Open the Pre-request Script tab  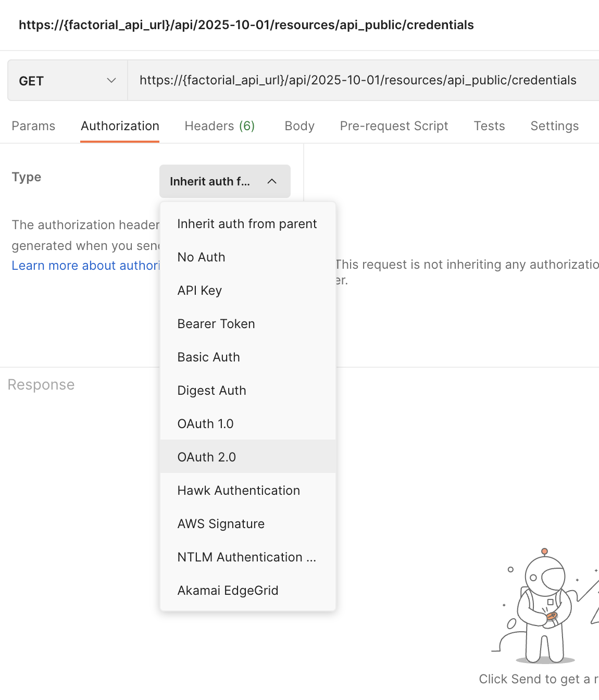point(394,126)
